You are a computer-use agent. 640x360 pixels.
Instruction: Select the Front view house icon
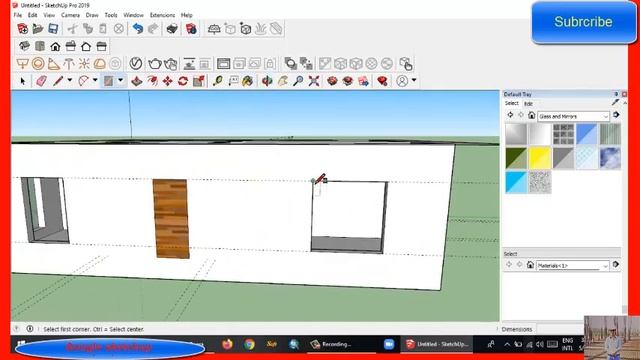pyautogui.click(x=55, y=46)
